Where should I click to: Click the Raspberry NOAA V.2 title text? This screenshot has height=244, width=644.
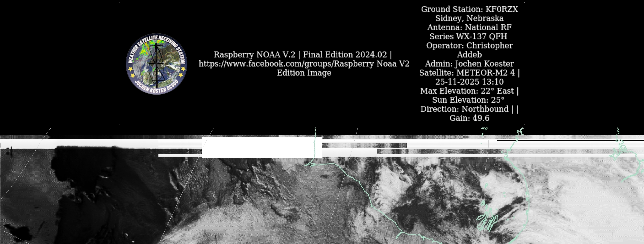(x=254, y=54)
